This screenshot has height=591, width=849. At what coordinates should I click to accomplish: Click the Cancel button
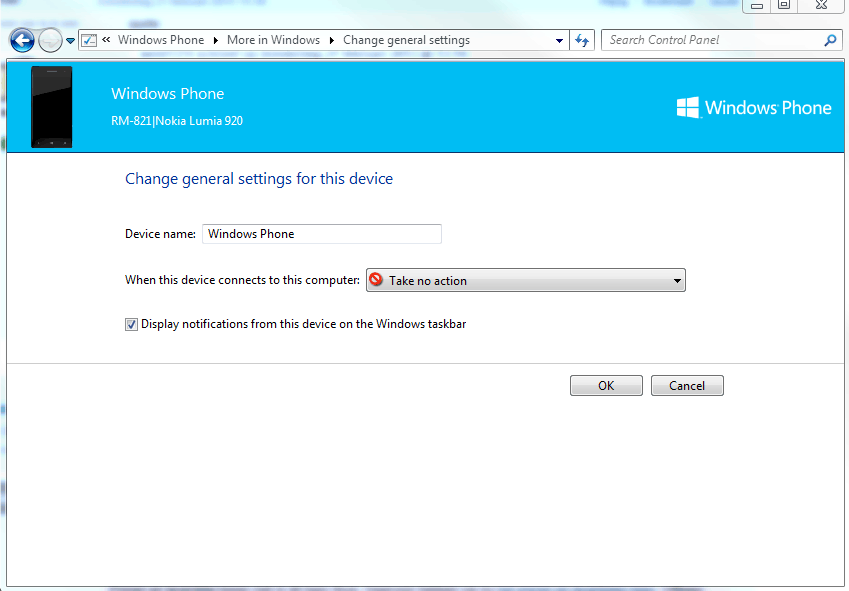coord(687,385)
